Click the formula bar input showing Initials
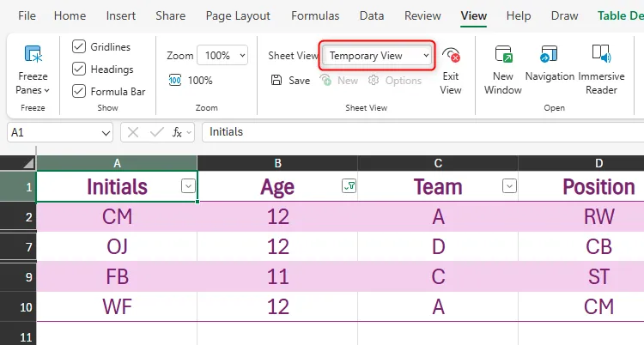The width and height of the screenshot is (644, 345). tap(423, 132)
